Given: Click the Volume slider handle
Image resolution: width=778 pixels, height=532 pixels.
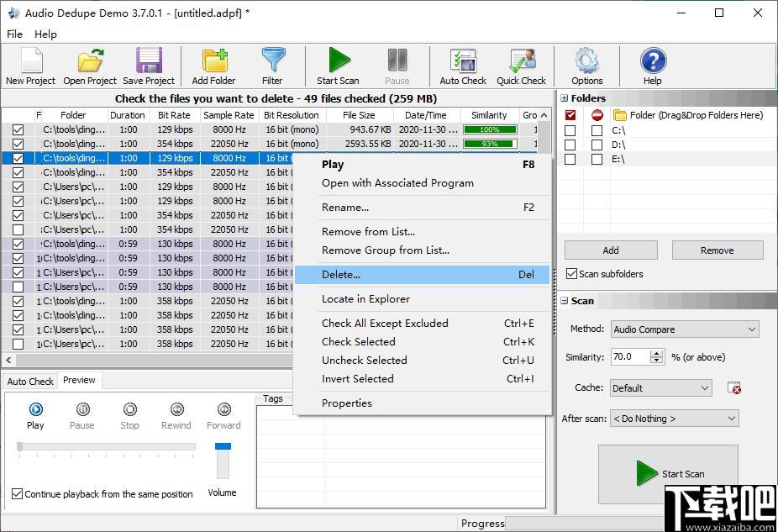Looking at the screenshot, I should (223, 446).
